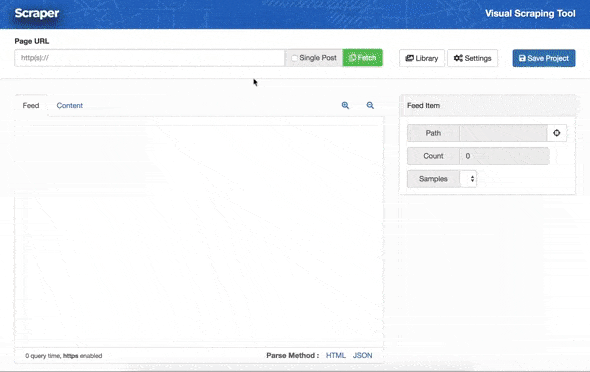Switch to the Content tab
The image size is (590, 372).
coord(70,106)
